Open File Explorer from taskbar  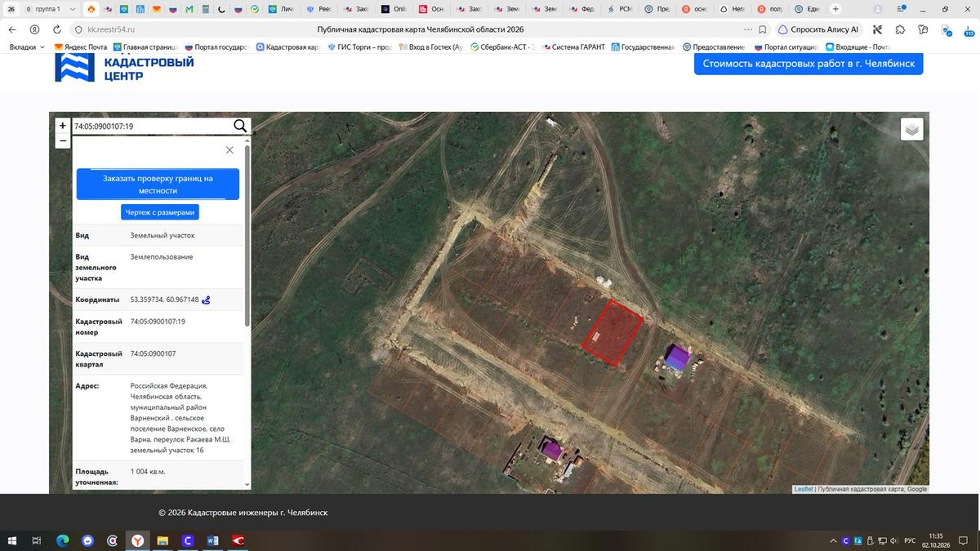point(163,540)
